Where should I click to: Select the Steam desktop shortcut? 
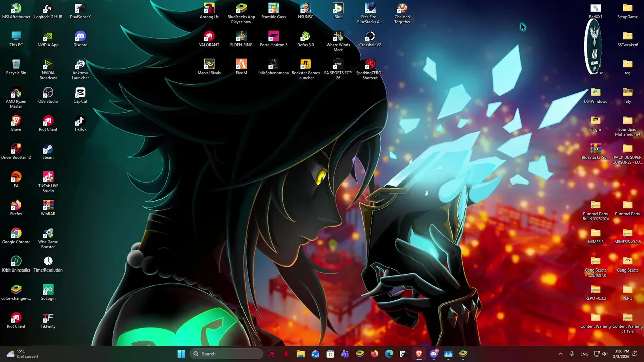pyautogui.click(x=48, y=152)
